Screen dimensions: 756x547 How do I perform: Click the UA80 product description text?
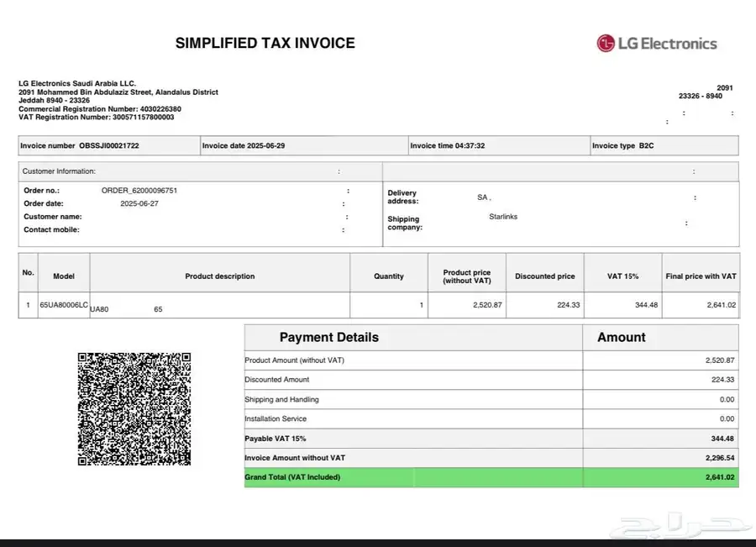coord(99,309)
